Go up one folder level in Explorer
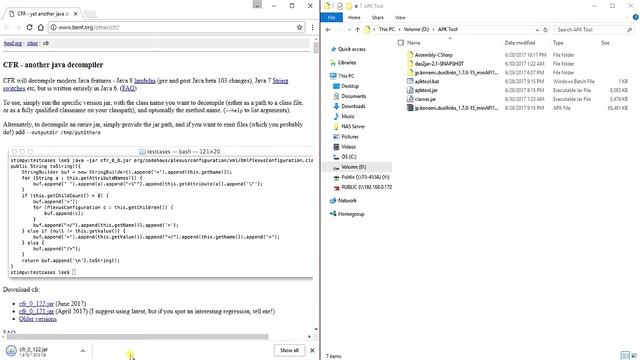 tap(358, 30)
